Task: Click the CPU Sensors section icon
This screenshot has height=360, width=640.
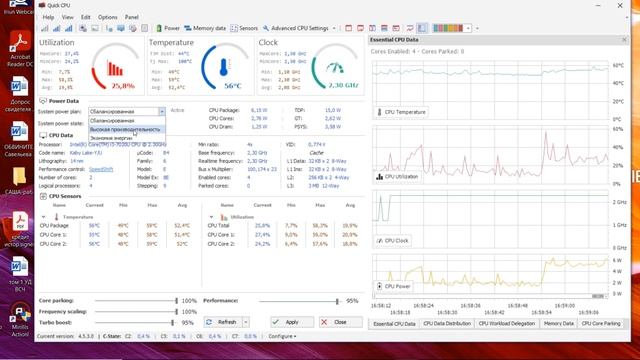Action: click(43, 196)
